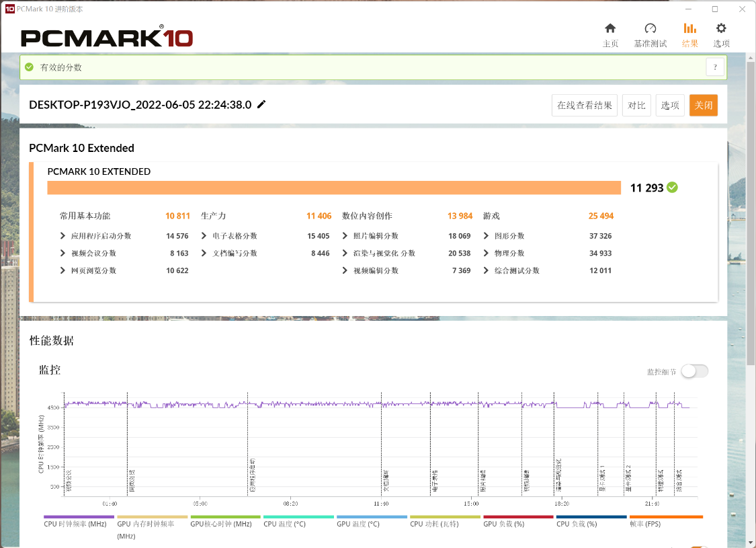The image size is (756, 548).
Task: Expand 物理分数 row
Action: [x=486, y=253]
